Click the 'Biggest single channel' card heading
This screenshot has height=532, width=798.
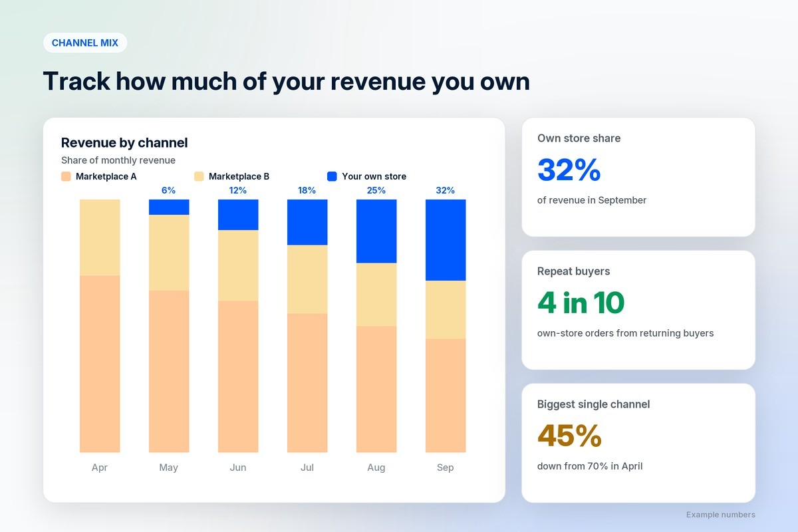point(594,404)
